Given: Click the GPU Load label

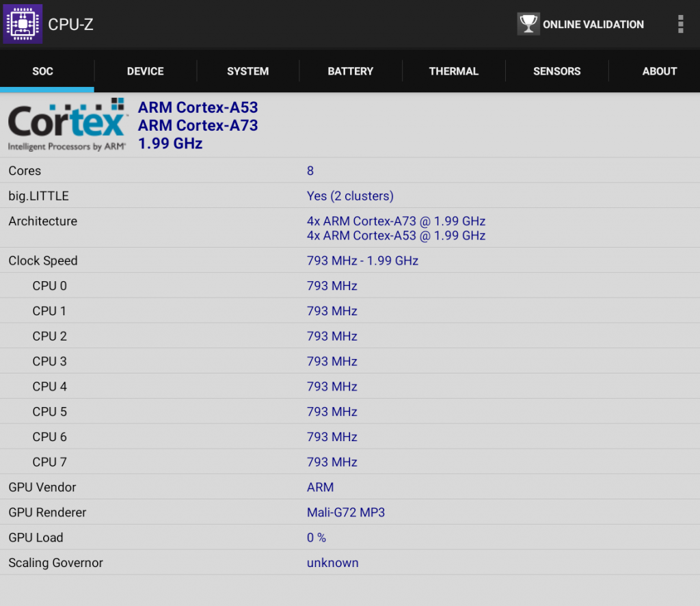Looking at the screenshot, I should coord(36,538).
